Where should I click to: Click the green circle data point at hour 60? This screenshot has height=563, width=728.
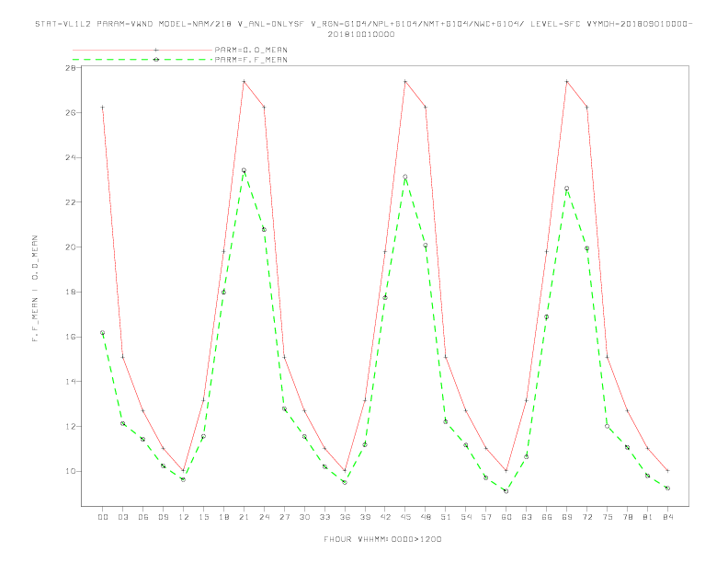pyautogui.click(x=506, y=491)
